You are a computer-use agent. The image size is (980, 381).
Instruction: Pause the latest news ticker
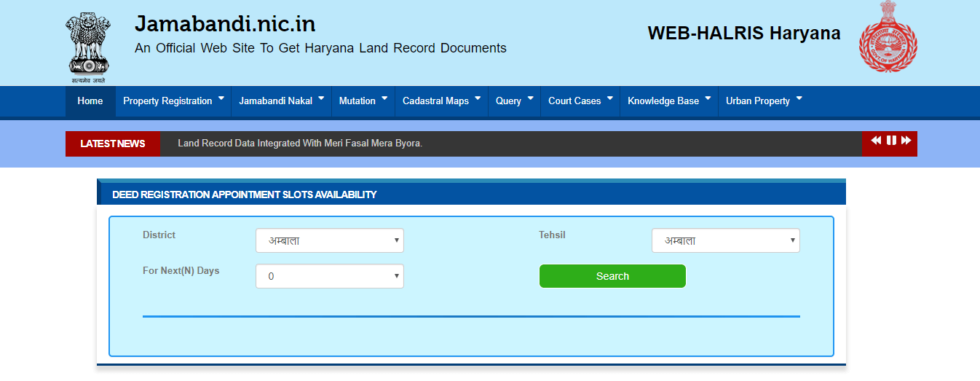coord(890,141)
